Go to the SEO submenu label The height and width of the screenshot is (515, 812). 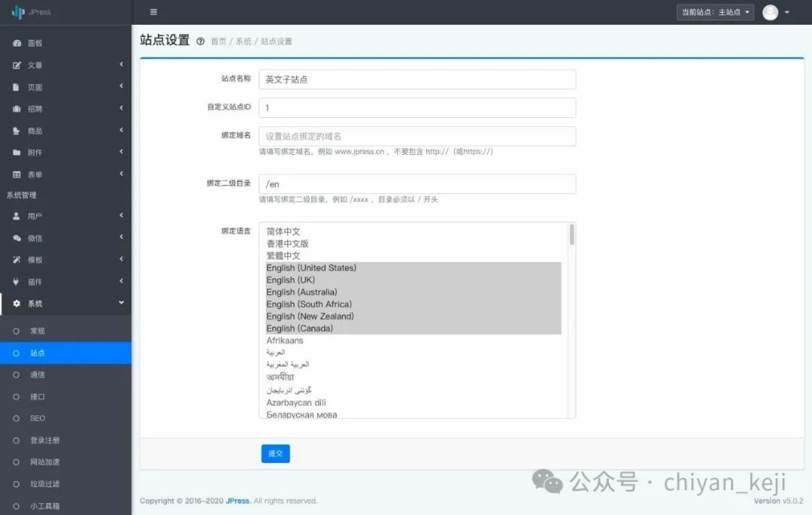click(38, 418)
